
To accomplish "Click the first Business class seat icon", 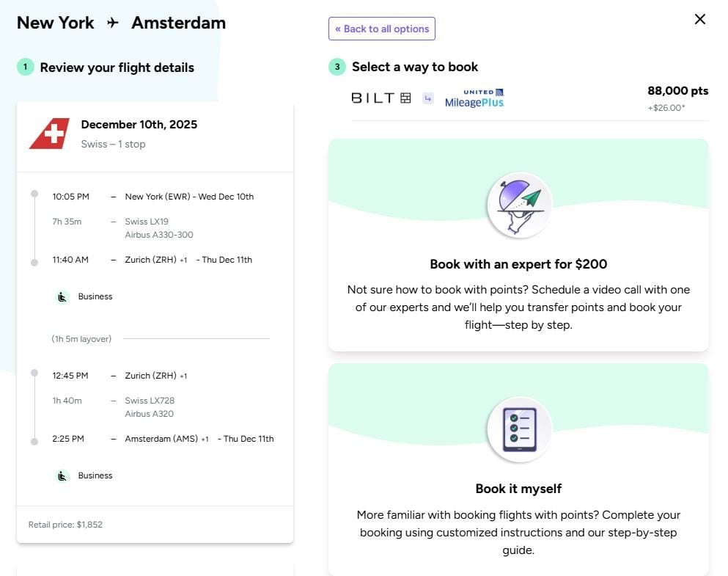I will click(x=63, y=297).
